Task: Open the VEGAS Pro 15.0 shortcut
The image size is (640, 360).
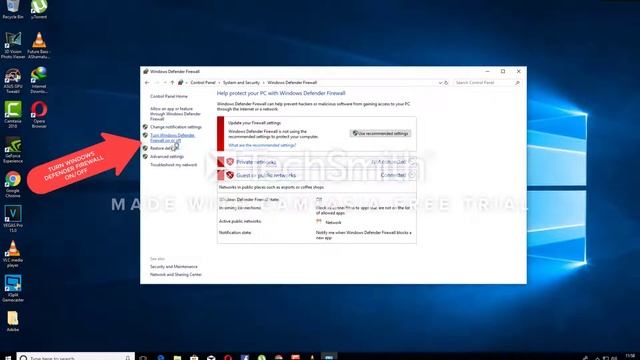Action: tap(13, 219)
